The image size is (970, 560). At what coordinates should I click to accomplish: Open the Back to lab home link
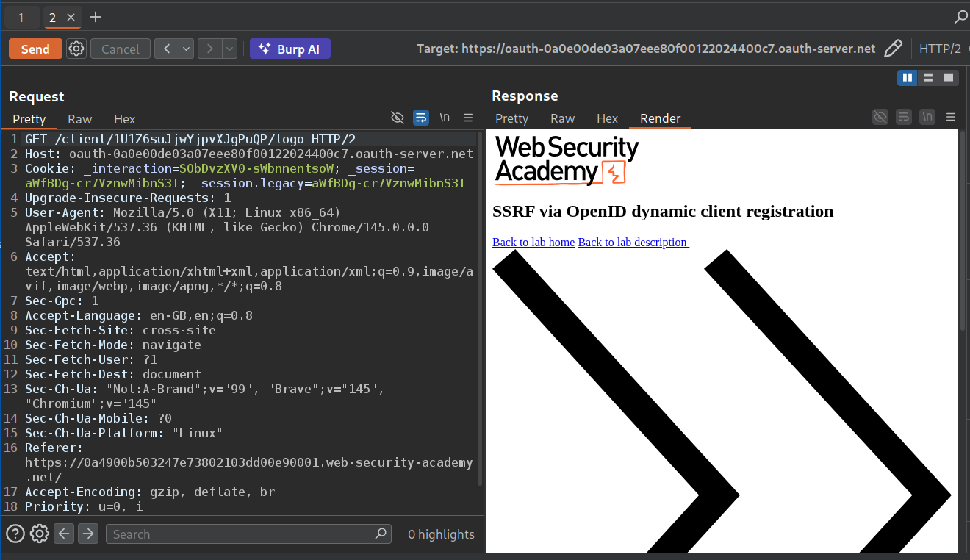[x=533, y=243]
